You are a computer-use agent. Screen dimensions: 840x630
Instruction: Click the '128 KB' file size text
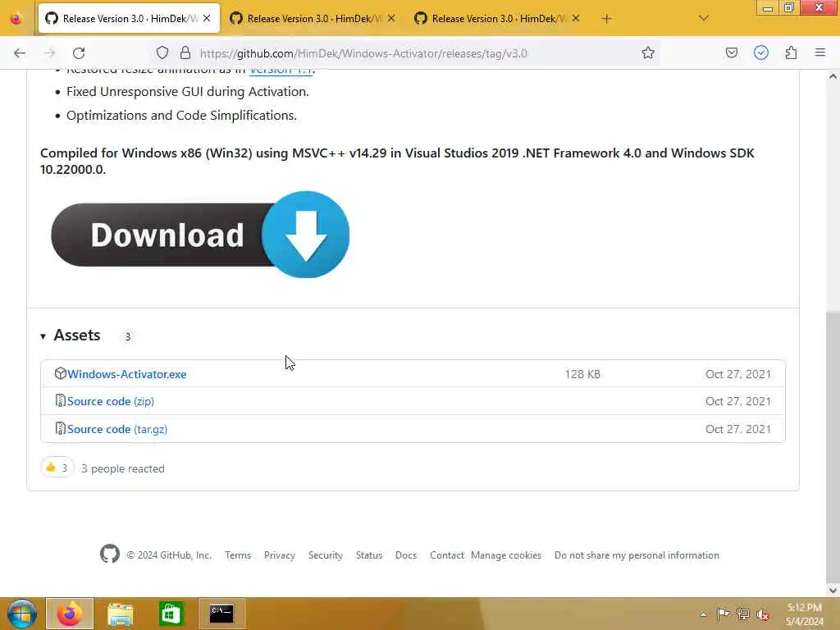582,374
